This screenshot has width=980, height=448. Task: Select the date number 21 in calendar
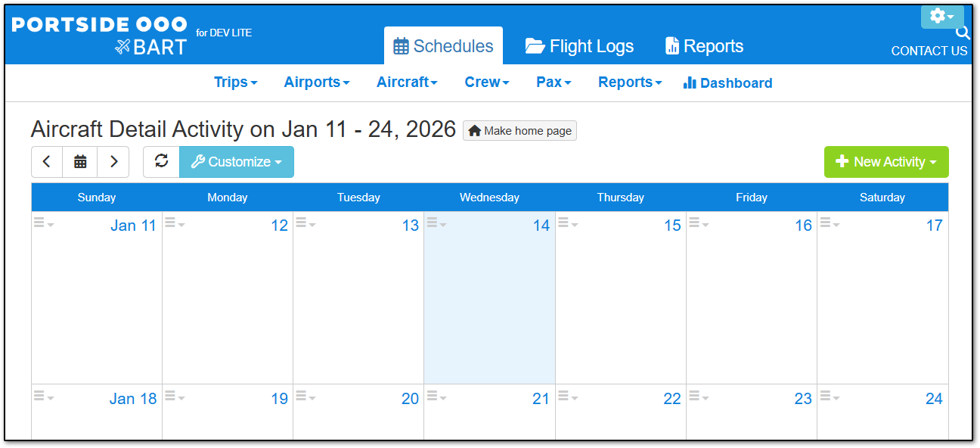[x=541, y=399]
